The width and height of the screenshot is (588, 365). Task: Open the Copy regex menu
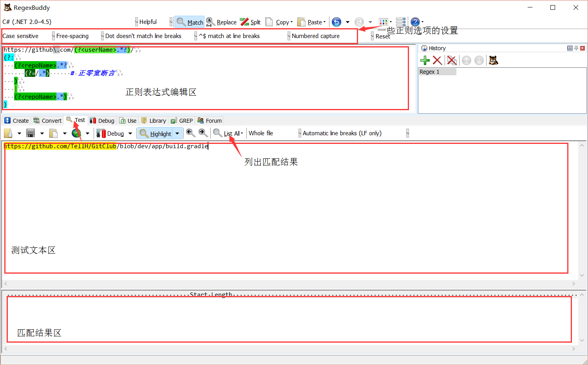(x=279, y=22)
